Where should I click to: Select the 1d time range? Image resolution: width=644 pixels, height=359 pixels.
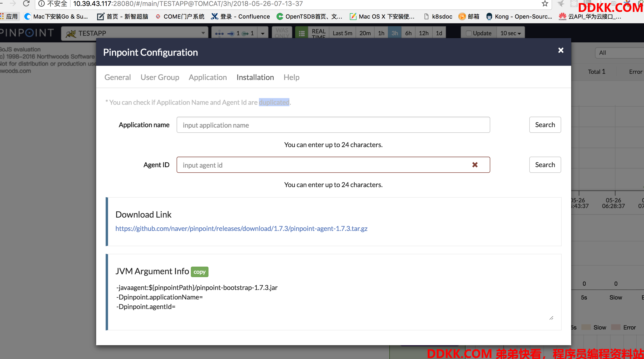[439, 33]
